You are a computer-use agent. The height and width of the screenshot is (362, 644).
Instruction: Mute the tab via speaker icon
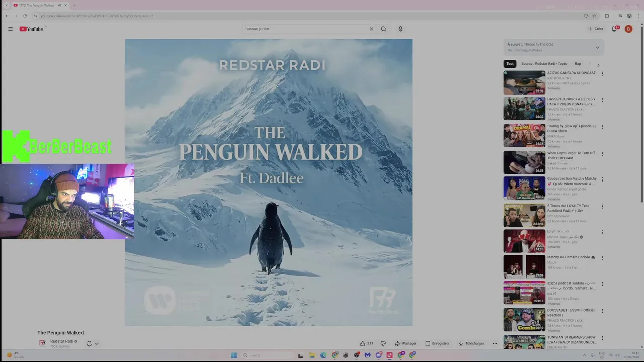click(59, 5)
